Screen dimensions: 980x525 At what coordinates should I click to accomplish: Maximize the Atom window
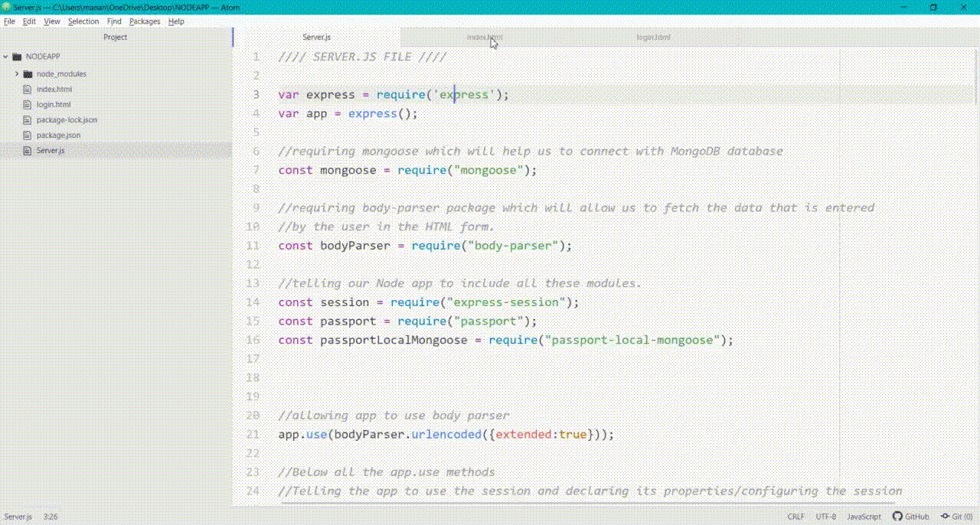[933, 7]
